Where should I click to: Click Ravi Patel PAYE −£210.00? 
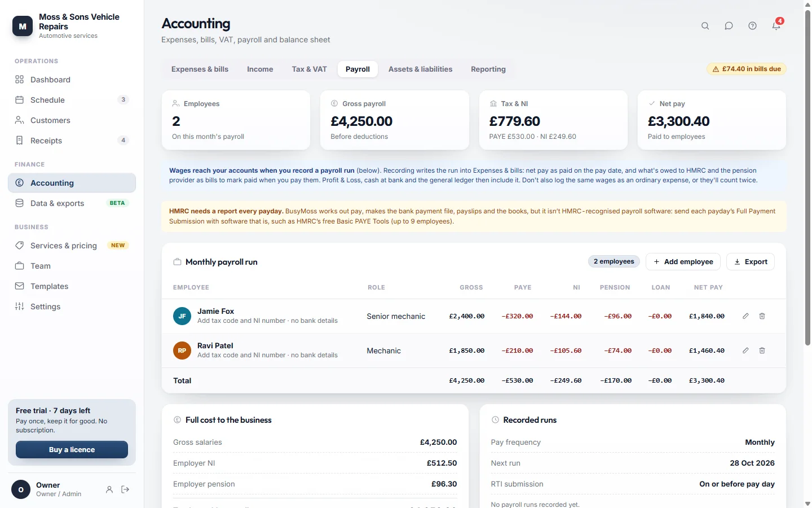[x=517, y=351]
